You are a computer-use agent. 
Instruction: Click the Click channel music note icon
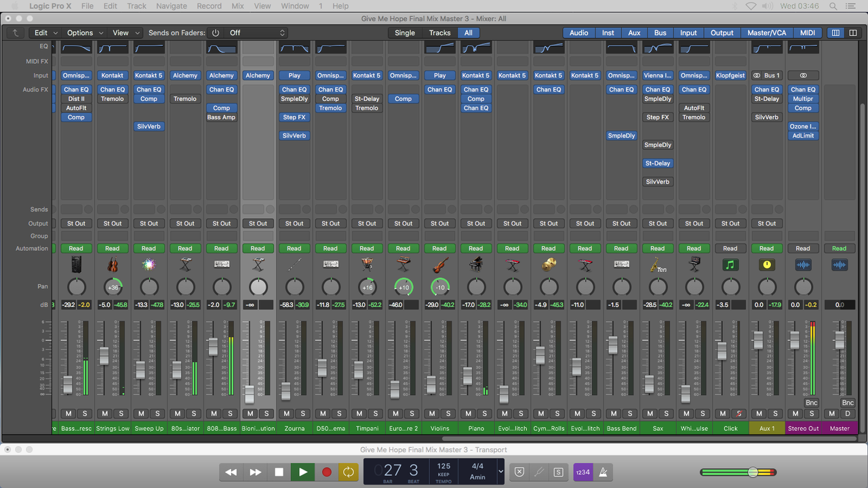click(x=730, y=265)
